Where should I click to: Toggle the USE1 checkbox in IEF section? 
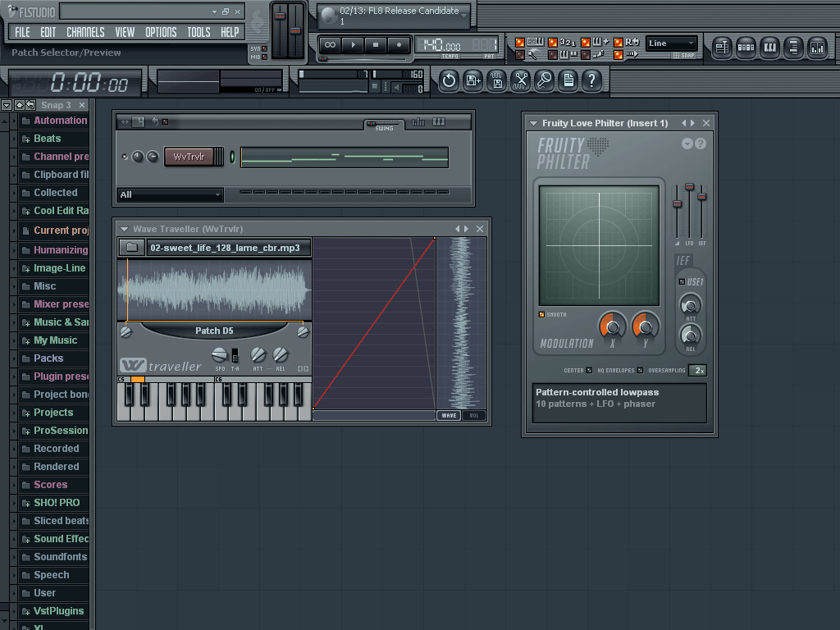pyautogui.click(x=682, y=282)
